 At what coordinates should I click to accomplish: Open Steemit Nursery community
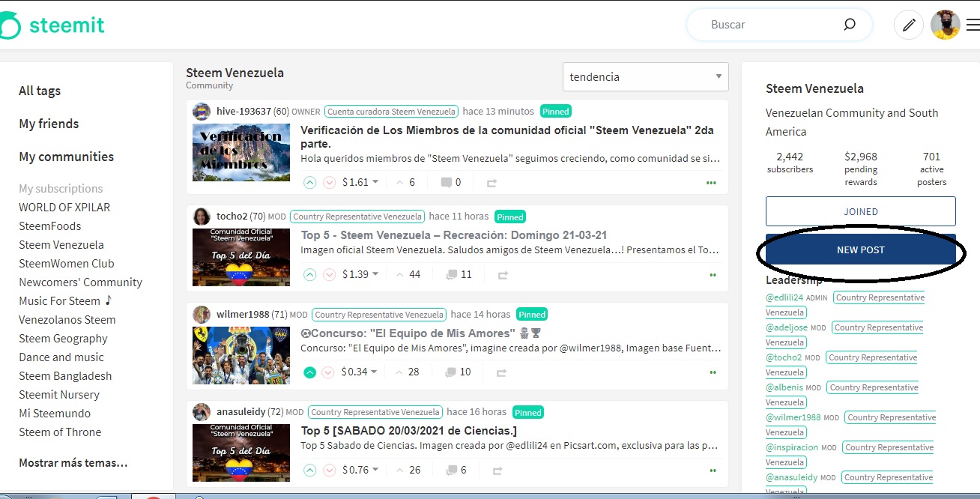click(x=59, y=395)
